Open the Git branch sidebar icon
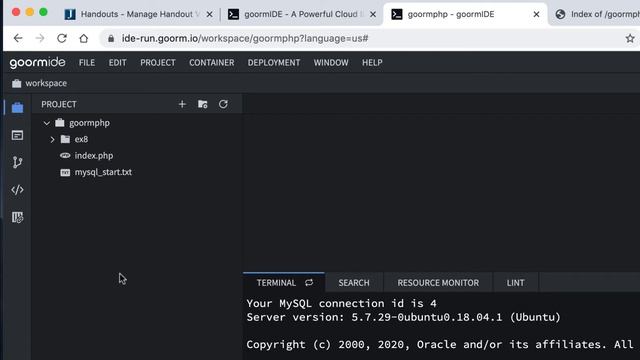Screen dimensions: 640x360 click(x=17, y=162)
